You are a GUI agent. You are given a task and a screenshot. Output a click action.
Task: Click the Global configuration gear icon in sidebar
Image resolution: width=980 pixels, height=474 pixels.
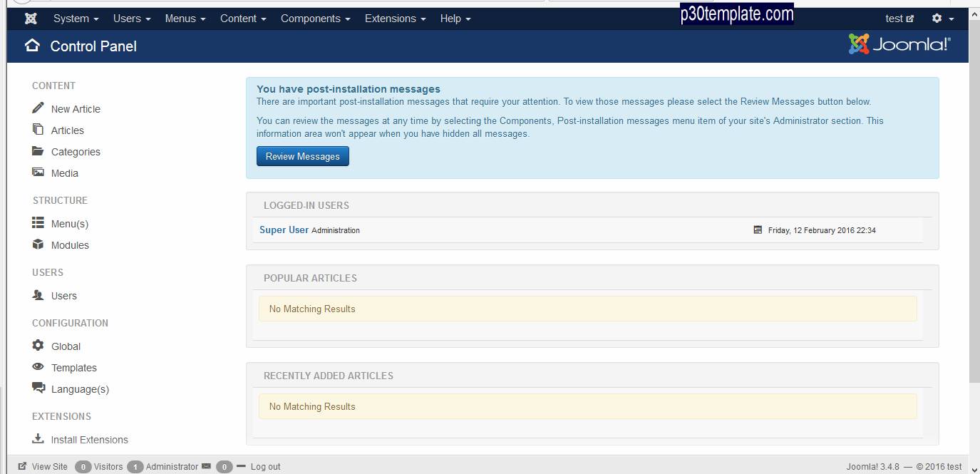(38, 346)
